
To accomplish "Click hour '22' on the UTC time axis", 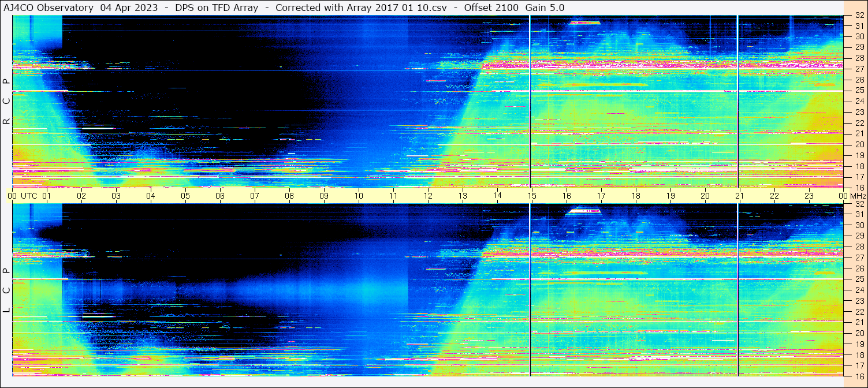I will point(774,196).
